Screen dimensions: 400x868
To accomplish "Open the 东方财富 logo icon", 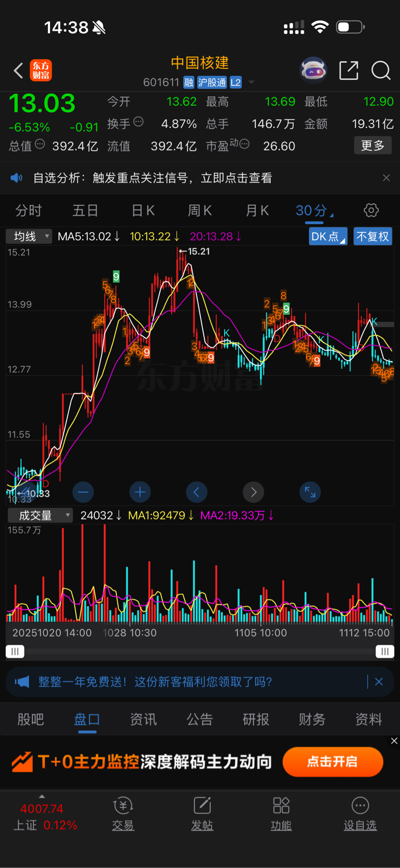I will coord(41,70).
